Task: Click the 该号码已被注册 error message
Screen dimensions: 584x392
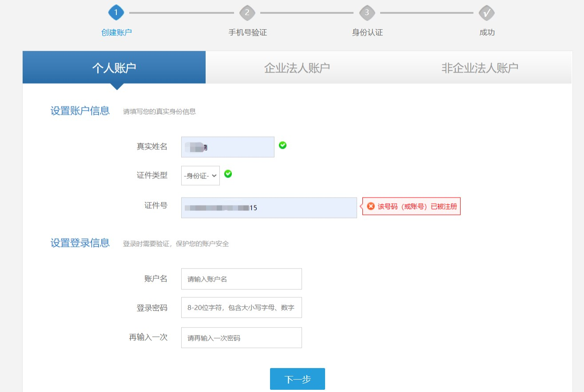Action: coord(417,206)
